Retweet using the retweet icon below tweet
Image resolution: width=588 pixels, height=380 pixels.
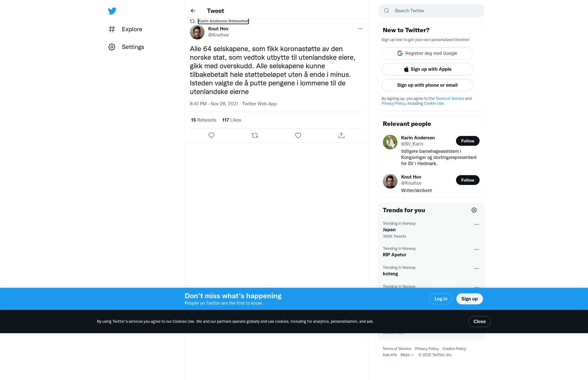point(255,135)
